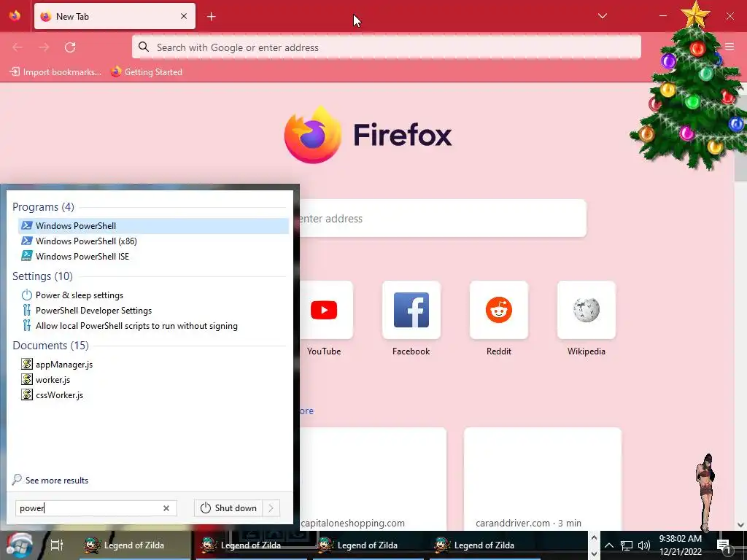Viewport: 747px width, 560px height.
Task: Open the caranddriver.com story card
Action: pyautogui.click(x=543, y=479)
